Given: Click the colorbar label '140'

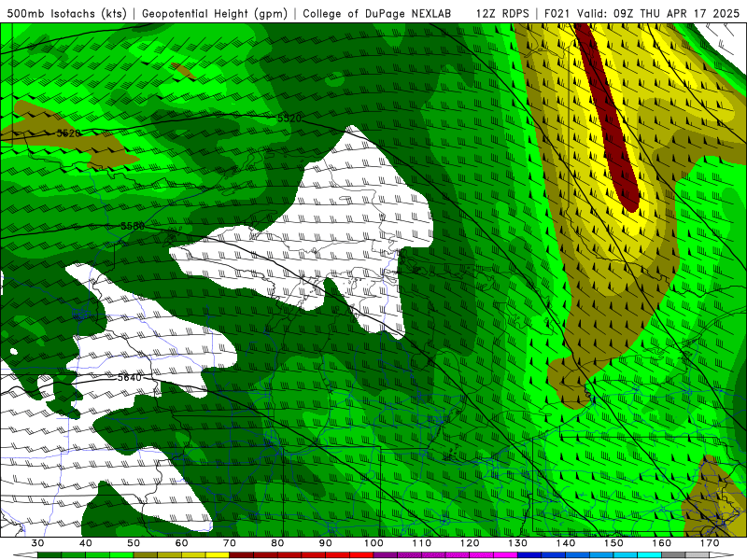Looking at the screenshot, I should tap(566, 543).
